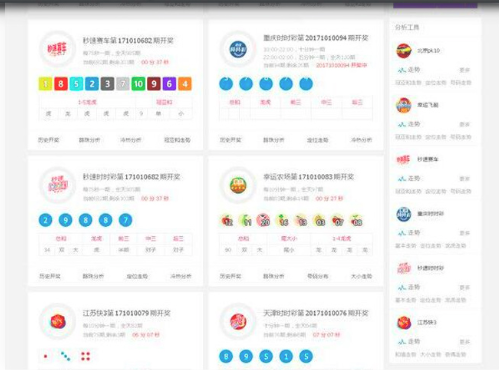Click the orange number 4 ball in 秒速赛车

[x=185, y=84]
